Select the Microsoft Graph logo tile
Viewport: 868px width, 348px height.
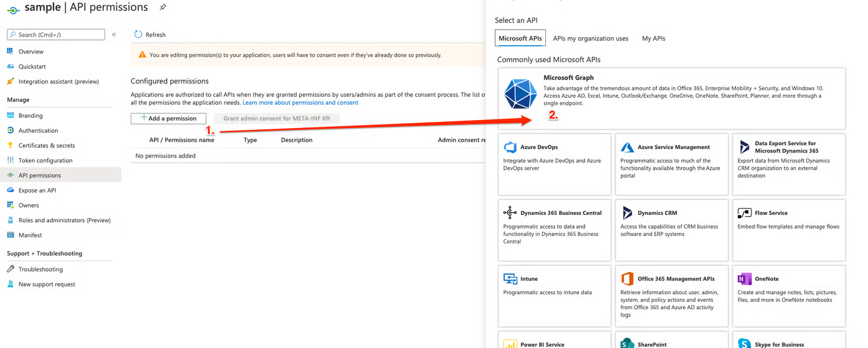(520, 94)
